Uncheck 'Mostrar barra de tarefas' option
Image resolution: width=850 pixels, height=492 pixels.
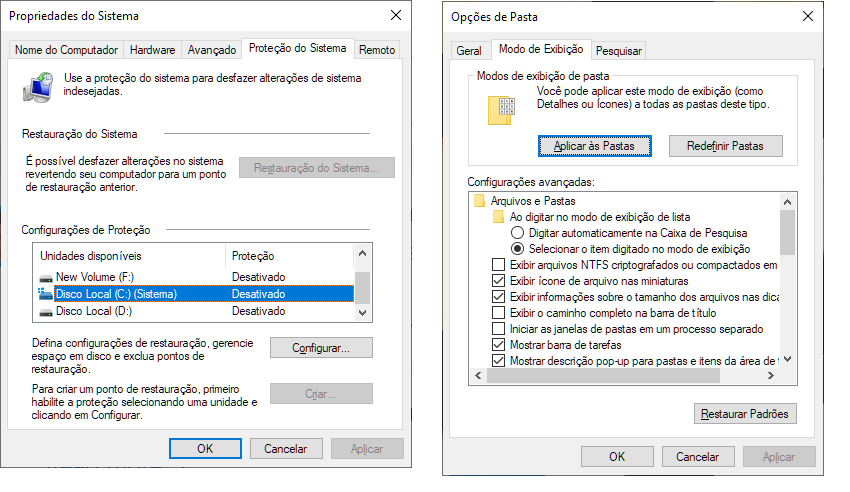coord(498,345)
